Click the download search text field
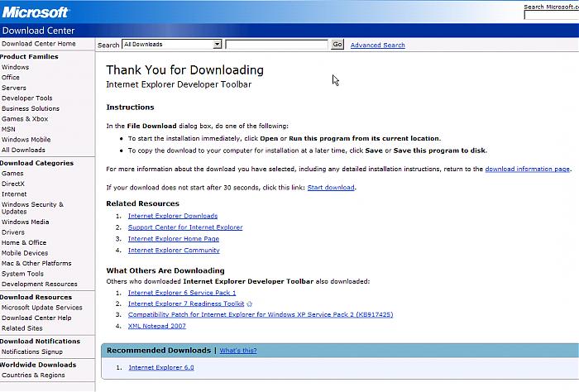 [276, 45]
